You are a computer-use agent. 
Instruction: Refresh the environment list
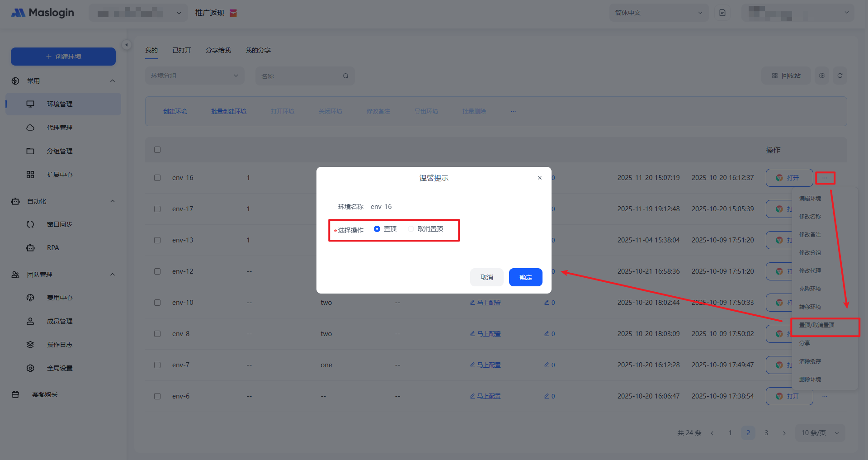[x=840, y=76]
